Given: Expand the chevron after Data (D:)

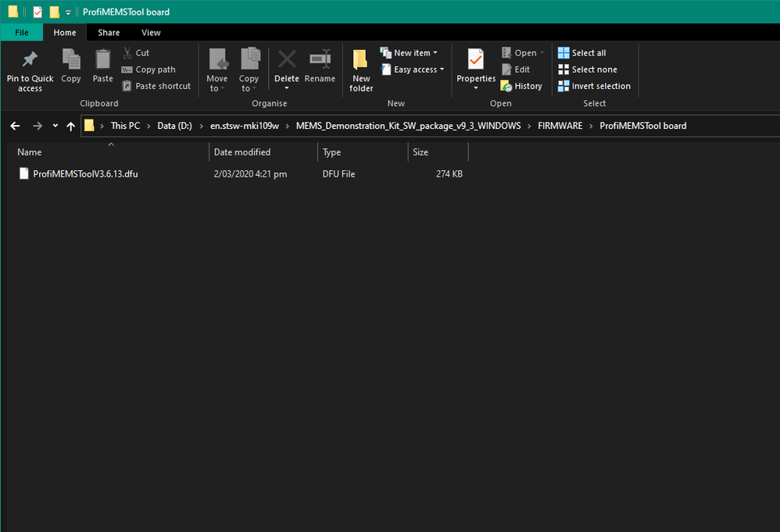Looking at the screenshot, I should (x=202, y=127).
